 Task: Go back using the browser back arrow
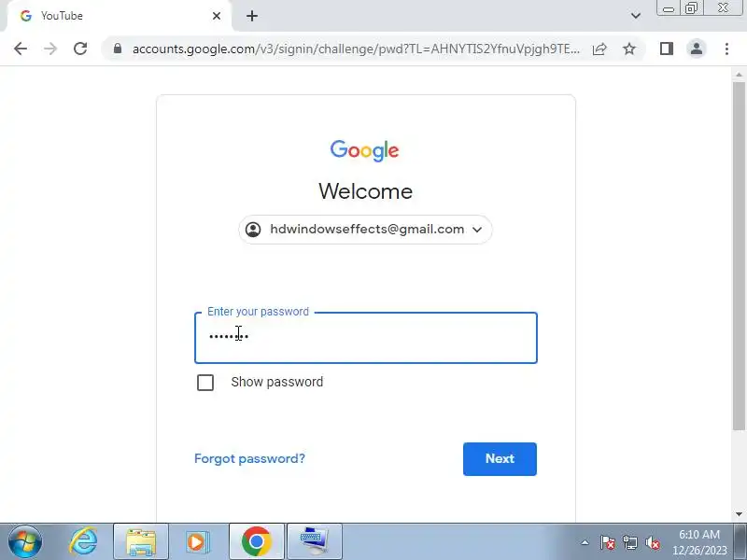pyautogui.click(x=21, y=49)
